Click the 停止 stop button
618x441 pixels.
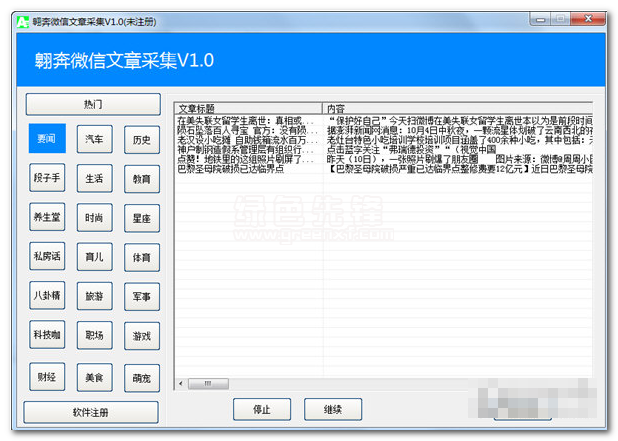pyautogui.click(x=262, y=409)
